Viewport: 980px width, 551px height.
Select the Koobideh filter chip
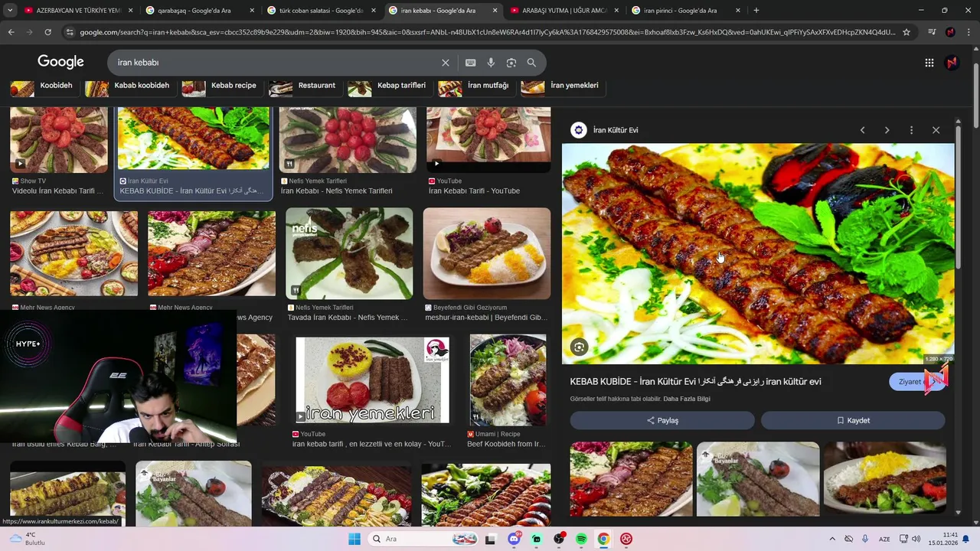pyautogui.click(x=44, y=86)
